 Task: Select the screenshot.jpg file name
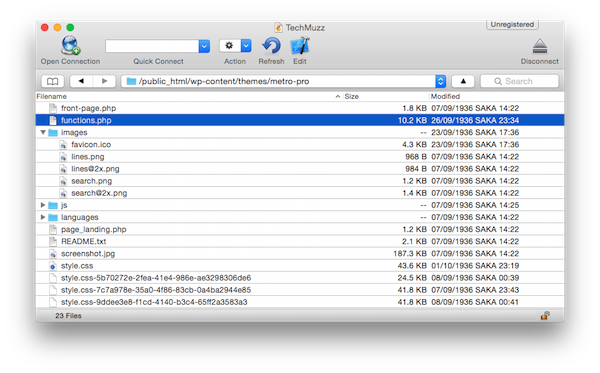pos(88,254)
